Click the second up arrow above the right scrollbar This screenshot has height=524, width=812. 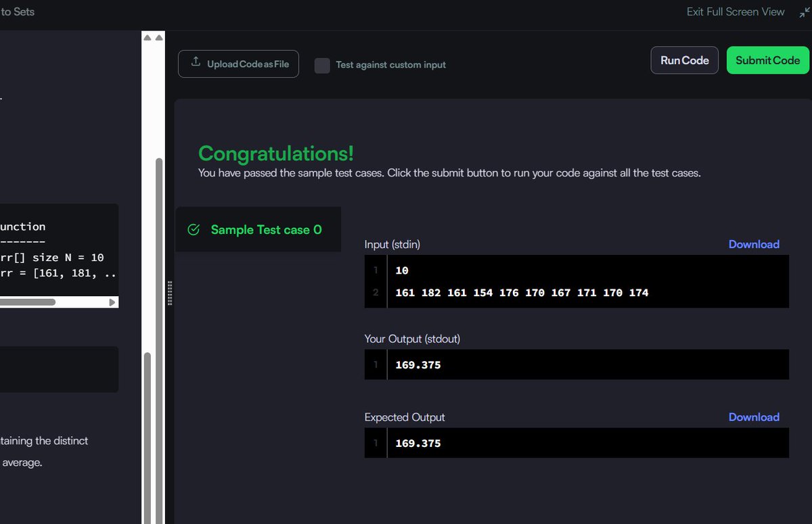click(x=159, y=38)
